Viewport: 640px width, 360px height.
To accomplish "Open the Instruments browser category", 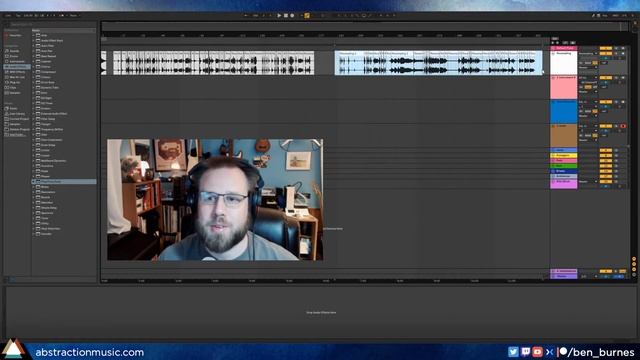I will 16,62.
